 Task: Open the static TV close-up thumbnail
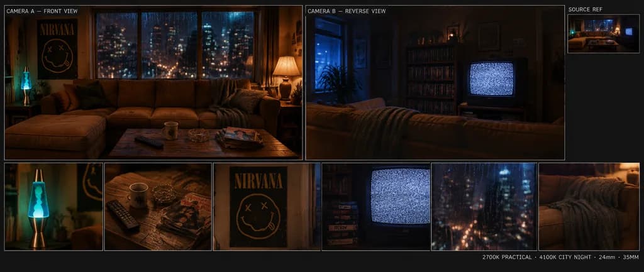376,207
